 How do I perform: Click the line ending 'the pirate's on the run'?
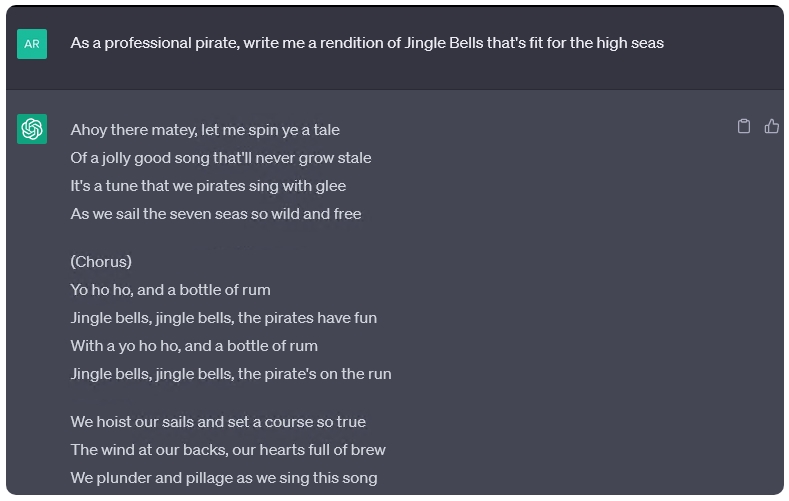click(x=231, y=374)
